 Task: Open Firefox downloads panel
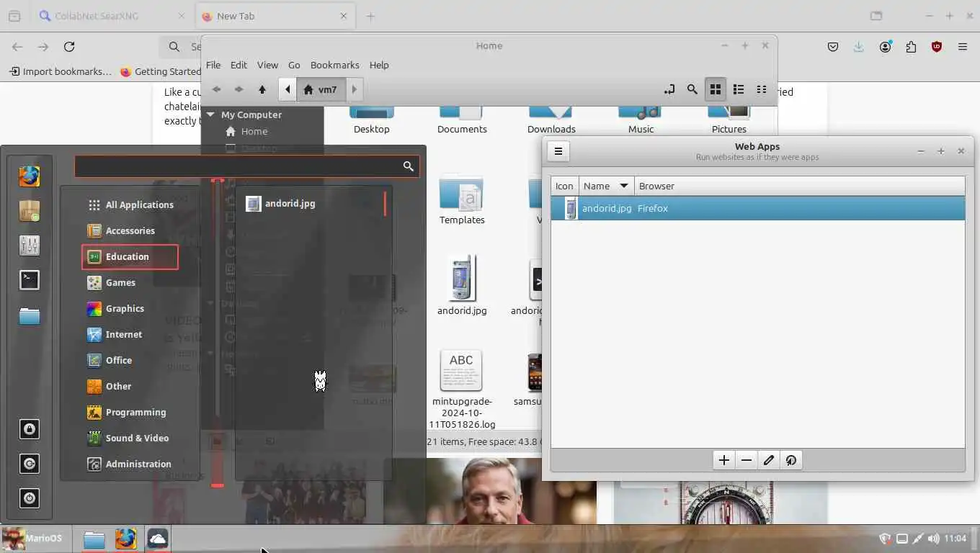point(859,47)
